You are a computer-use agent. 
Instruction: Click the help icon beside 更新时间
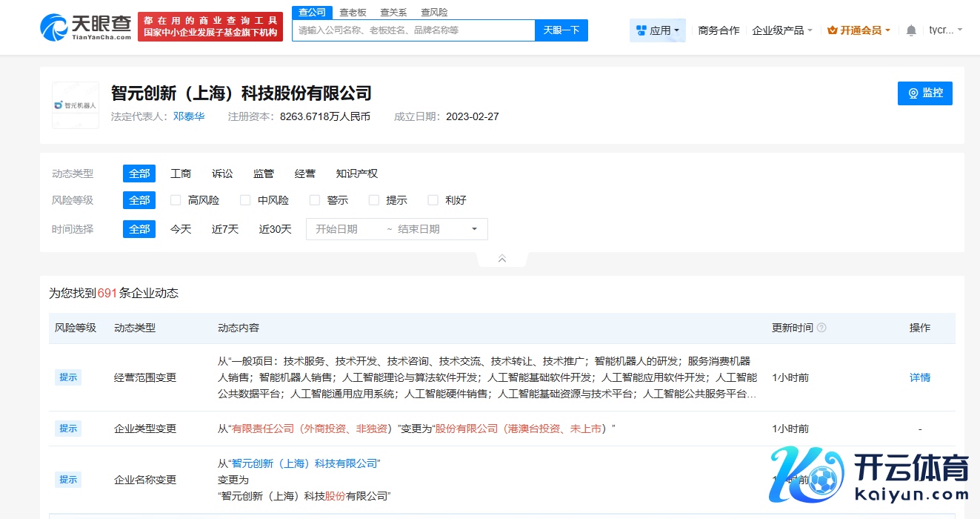pyautogui.click(x=821, y=328)
